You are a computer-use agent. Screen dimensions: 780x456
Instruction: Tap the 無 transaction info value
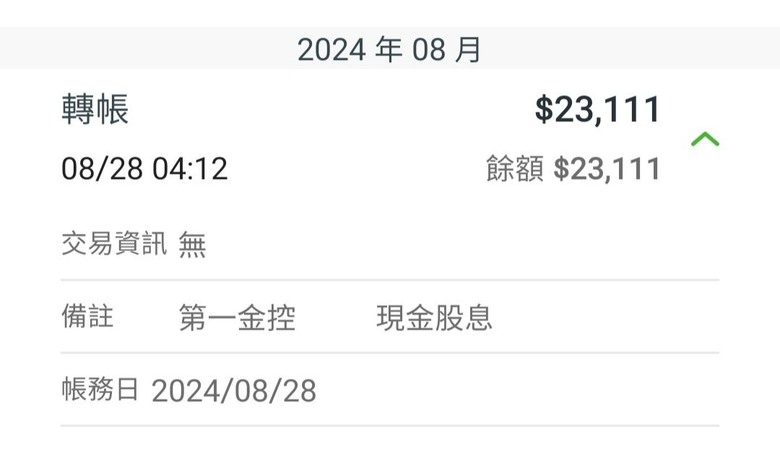click(192, 244)
